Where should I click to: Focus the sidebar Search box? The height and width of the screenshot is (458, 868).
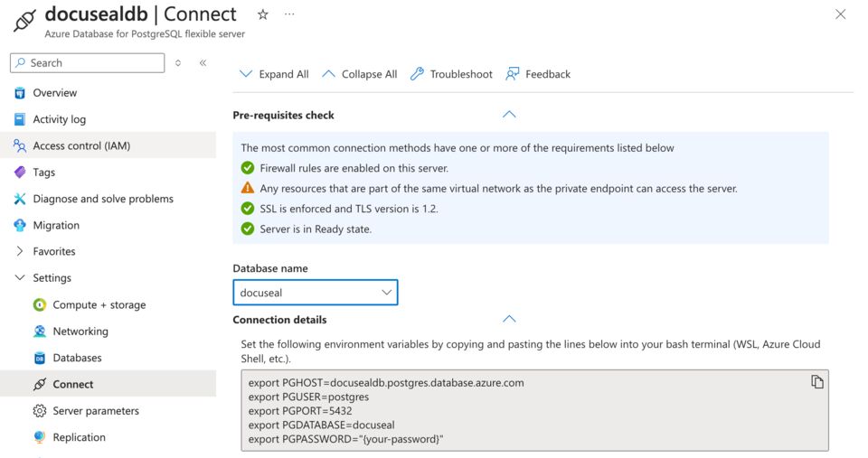pyautogui.click(x=88, y=63)
